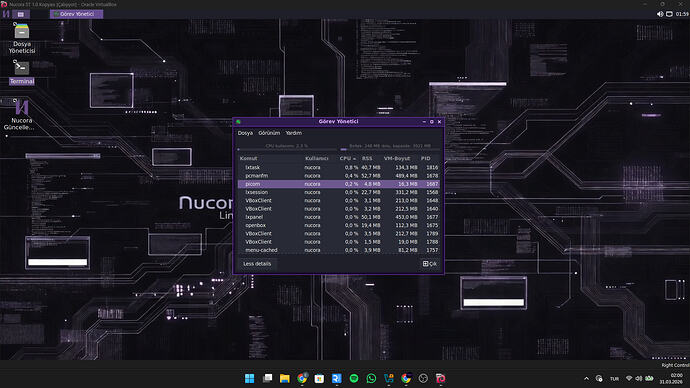The width and height of the screenshot is (690, 388).
Task: Open WhatsApp from the taskbar
Action: [371, 378]
